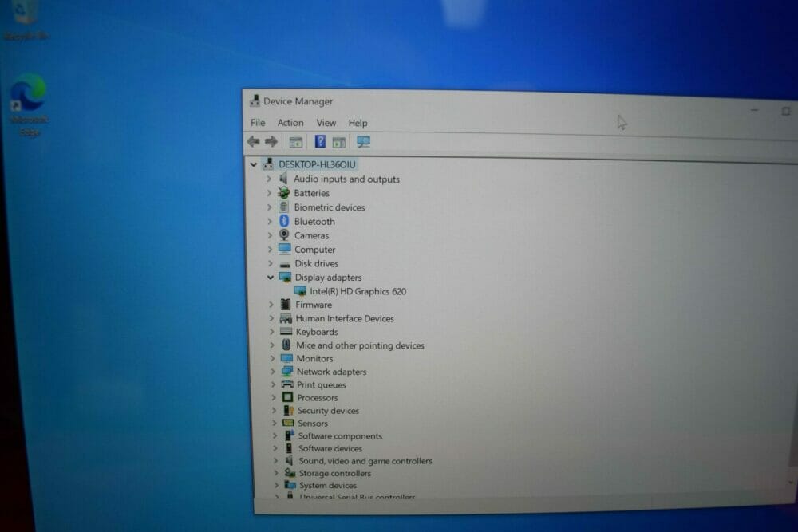Image resolution: width=798 pixels, height=532 pixels.
Task: Click the mouse icon for Mice and other pointing devices
Action: pos(286,345)
